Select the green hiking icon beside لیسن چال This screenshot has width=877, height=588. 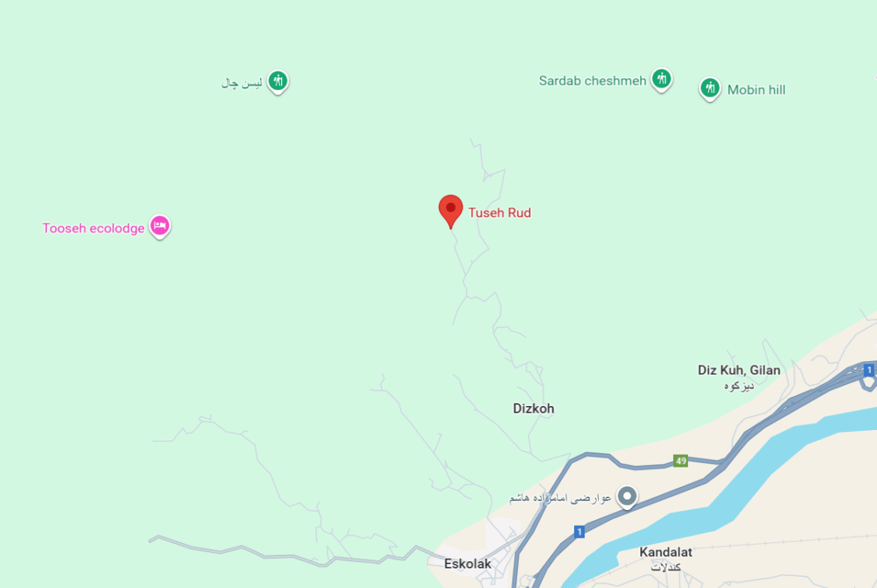[x=277, y=82]
